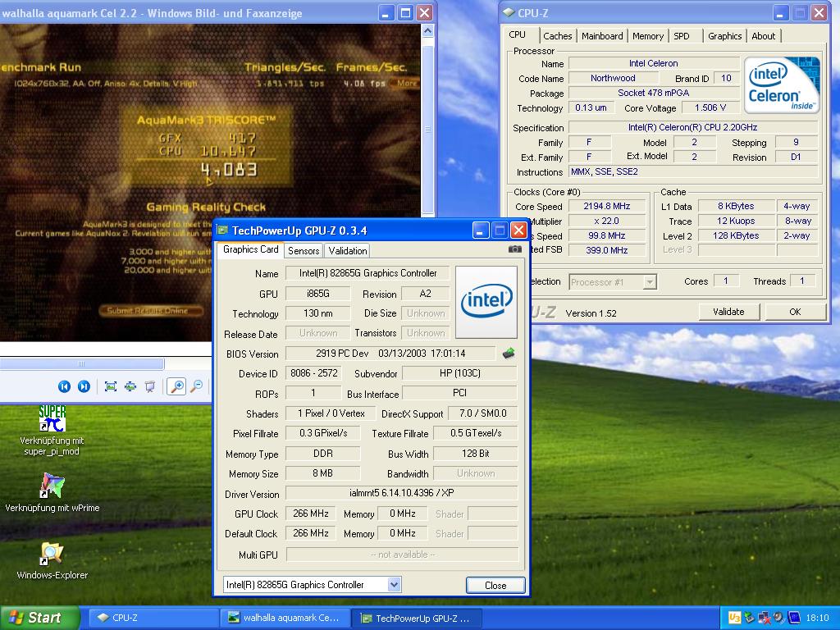Image resolution: width=840 pixels, height=630 pixels.
Task: Click U3 tray icon
Action: (x=734, y=618)
